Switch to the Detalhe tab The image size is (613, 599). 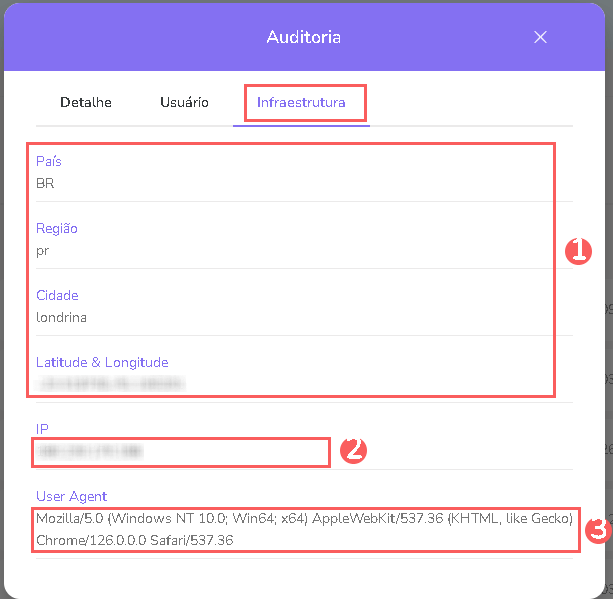tap(86, 102)
